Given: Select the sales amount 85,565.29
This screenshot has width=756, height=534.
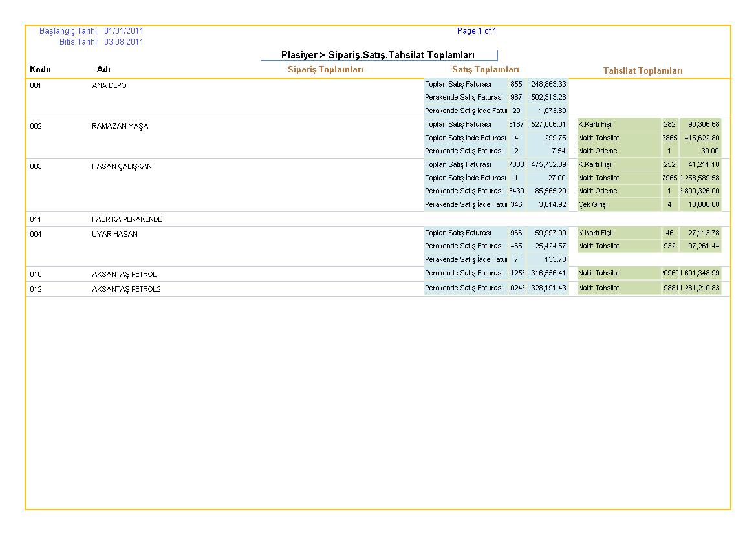Looking at the screenshot, I should click(550, 191).
